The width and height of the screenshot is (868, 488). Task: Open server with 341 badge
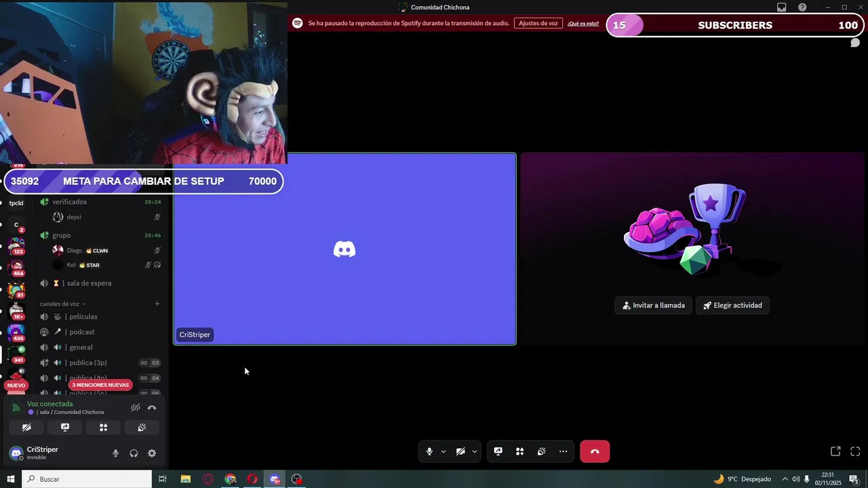coord(16,355)
